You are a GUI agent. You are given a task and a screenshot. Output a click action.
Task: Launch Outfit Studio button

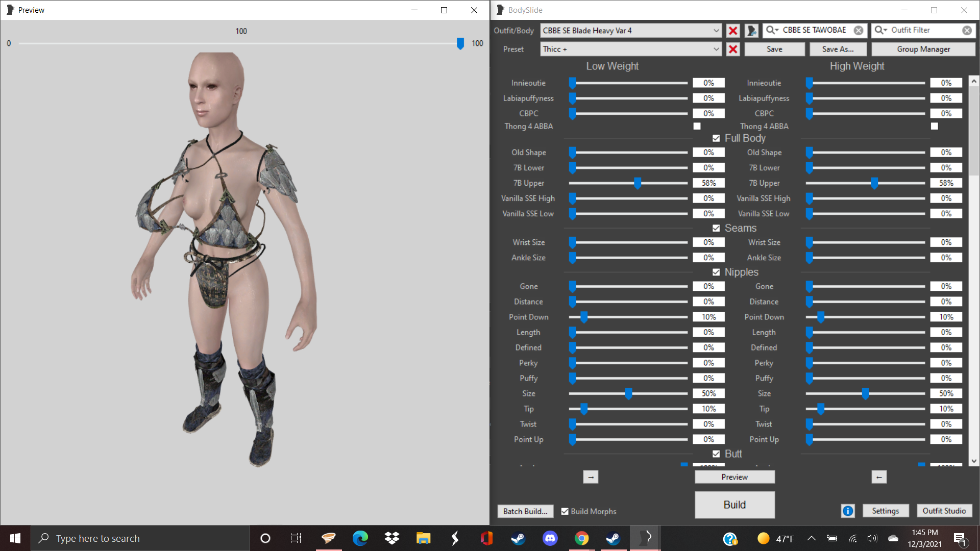click(x=944, y=511)
